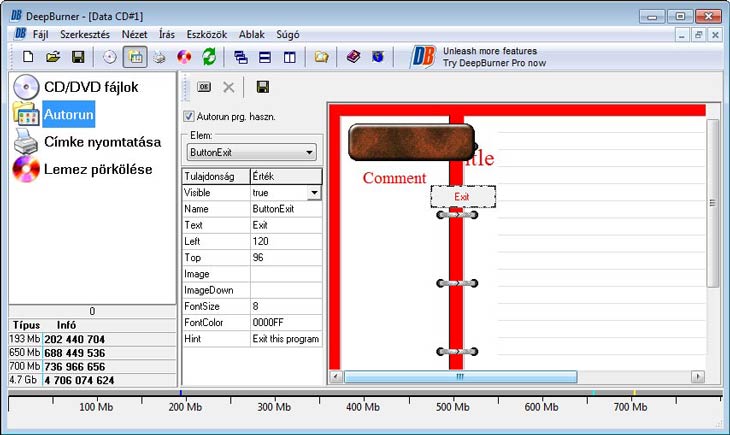Open the Eszközök menu
This screenshot has height=435, width=730.
(207, 34)
